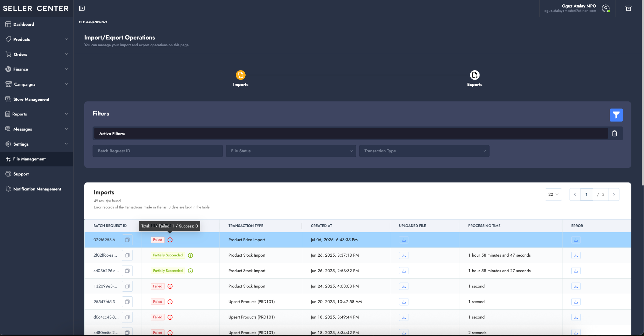
Task: Open user profile avatar icon
Action: click(606, 8)
